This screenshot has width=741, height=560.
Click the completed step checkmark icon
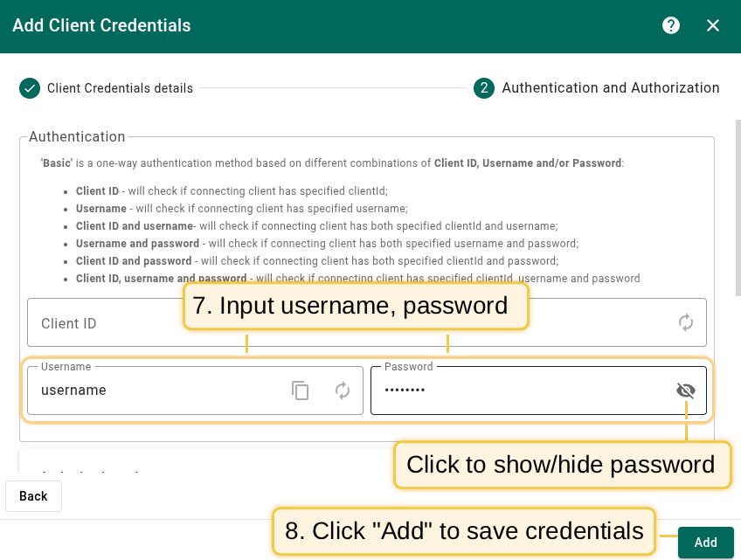tap(30, 88)
